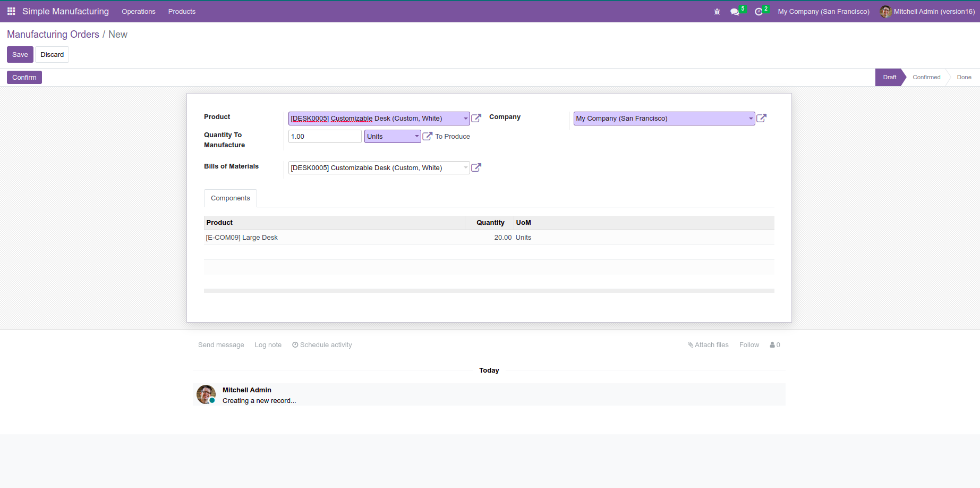Viewport: 980px width, 488px height.
Task: Confirm the manufacturing order
Action: click(24, 78)
